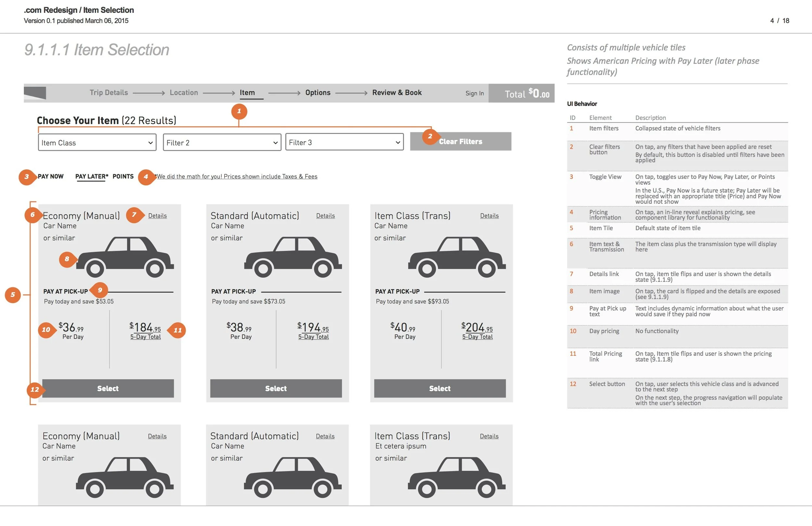Click the "UI Behavior" table heading

click(x=582, y=103)
